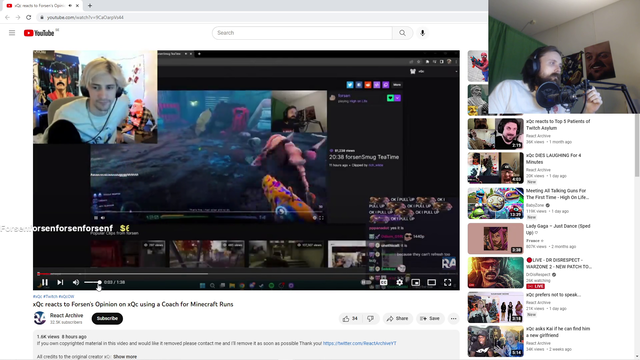Open DR DISRESPECT live Warzone 2 stream
The image size is (640, 360).
click(496, 272)
